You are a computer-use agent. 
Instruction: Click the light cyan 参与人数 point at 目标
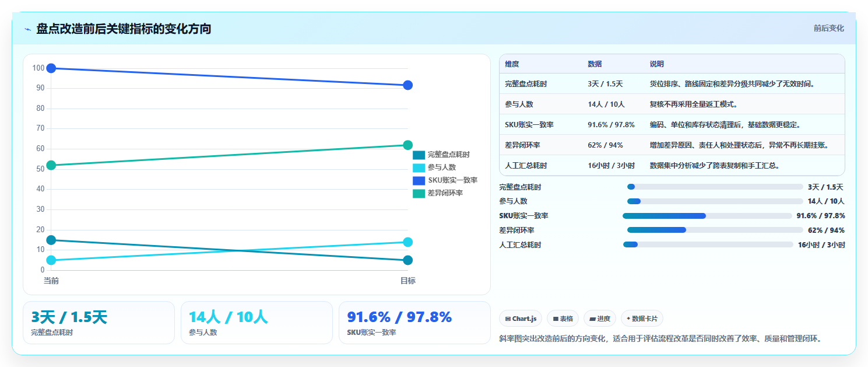click(407, 242)
